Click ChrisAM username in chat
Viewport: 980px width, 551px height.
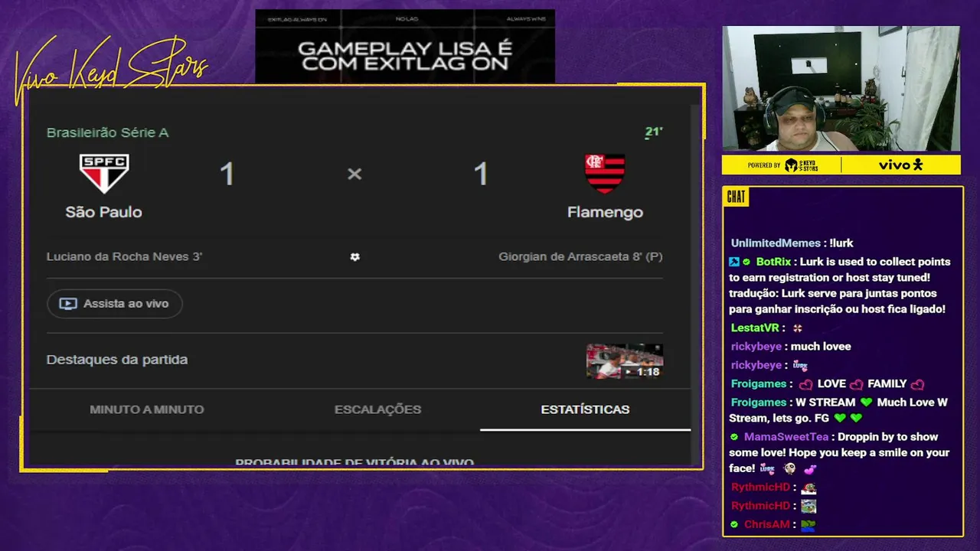tap(766, 525)
